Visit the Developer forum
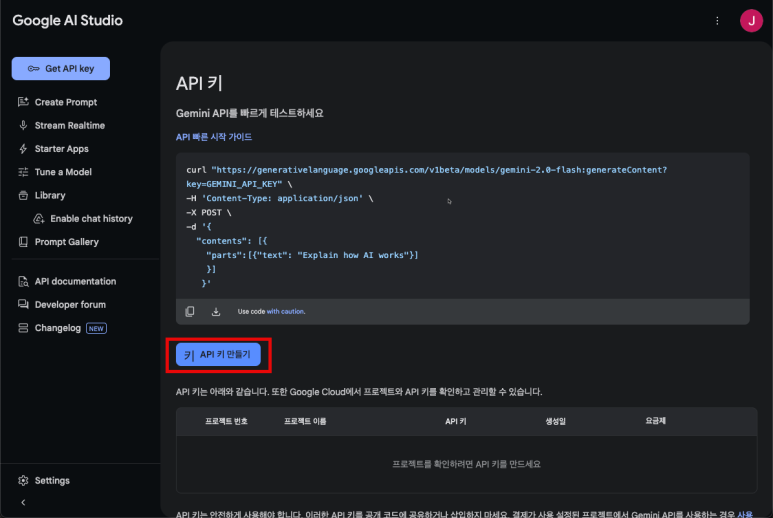 tap(70, 304)
